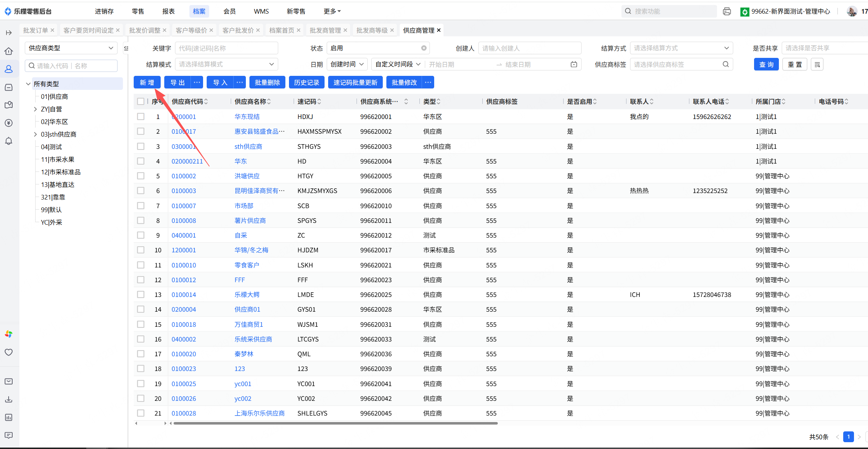Click the horizontal table scrollbar
Image resolution: width=868 pixels, height=449 pixels.
coord(335,423)
